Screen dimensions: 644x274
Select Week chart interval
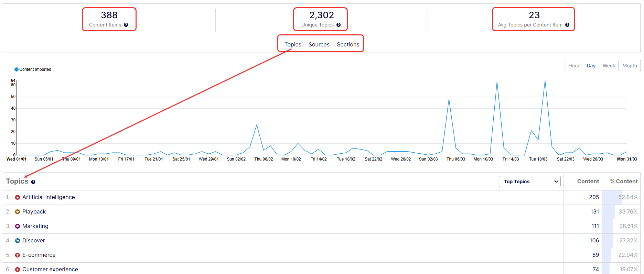click(609, 66)
